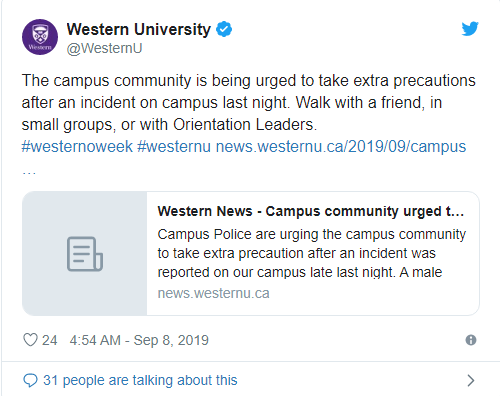
Task: Click the card's news.westernu.ca domain text
Action: (213, 293)
